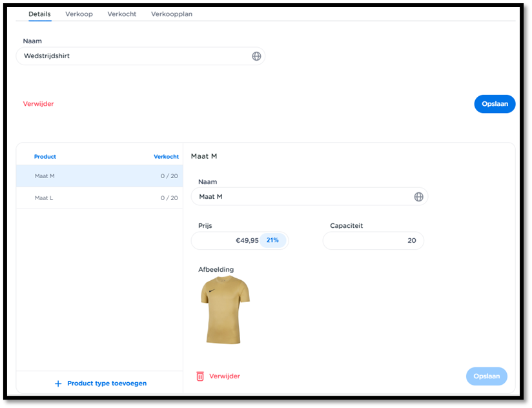Click the plus icon beside Product type toevoegen
This screenshot has height=408, width=532.
click(58, 383)
